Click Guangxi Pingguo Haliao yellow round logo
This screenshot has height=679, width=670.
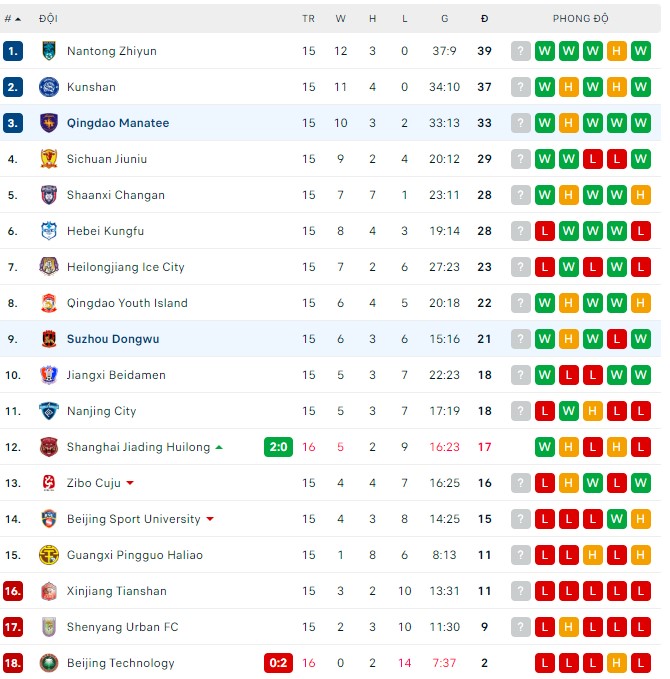(49, 555)
